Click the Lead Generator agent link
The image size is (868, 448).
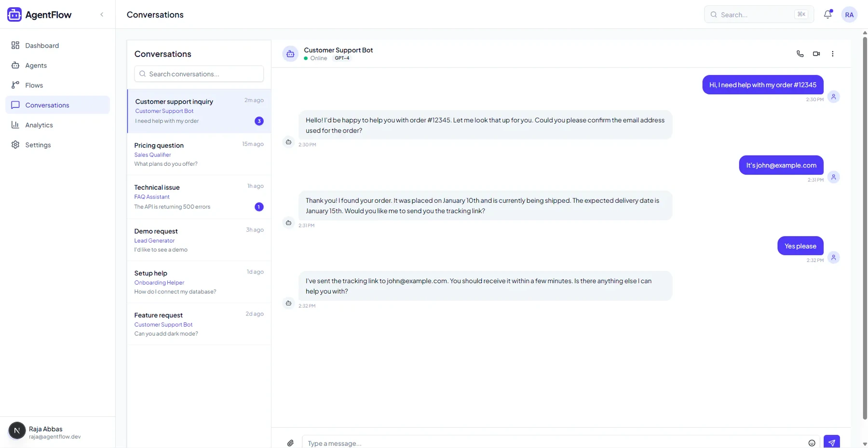[154, 240]
